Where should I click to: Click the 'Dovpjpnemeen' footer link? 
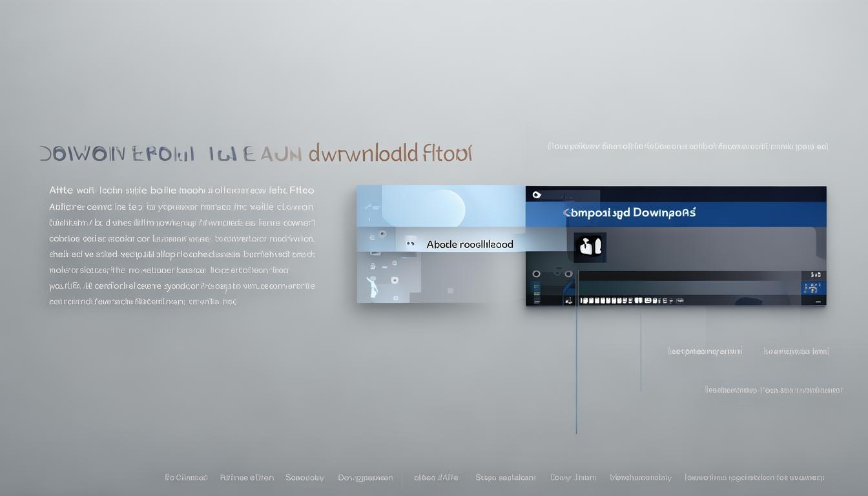click(365, 478)
